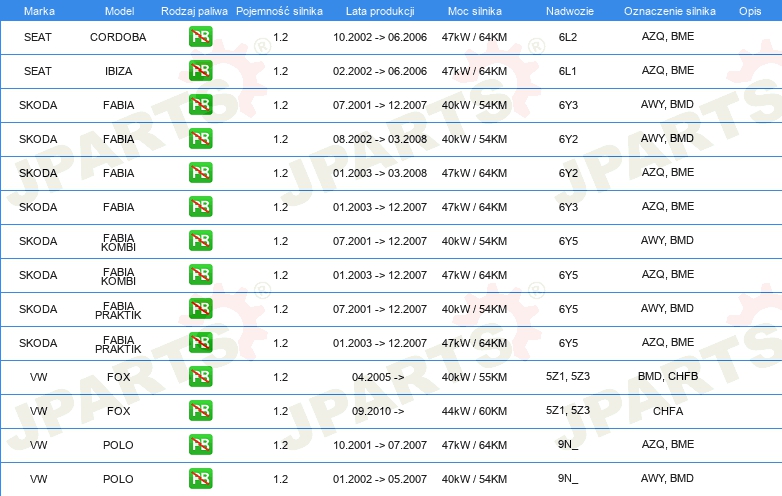Click the petrol fuel icon for SEAT IBIZA

(x=200, y=72)
